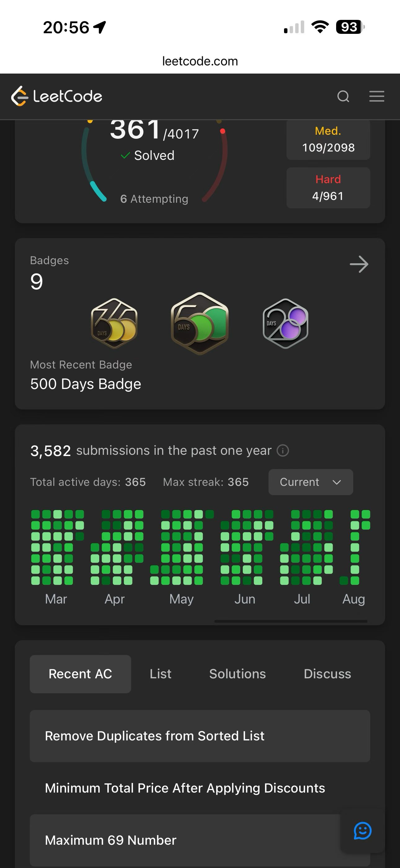The height and width of the screenshot is (868, 400).
Task: Click the badges arrow icon
Action: pos(359,264)
